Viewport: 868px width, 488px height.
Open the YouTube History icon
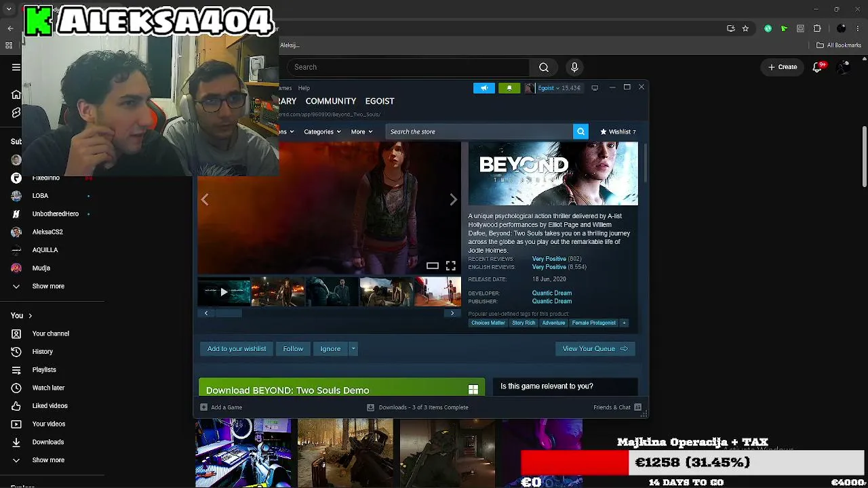(x=16, y=352)
